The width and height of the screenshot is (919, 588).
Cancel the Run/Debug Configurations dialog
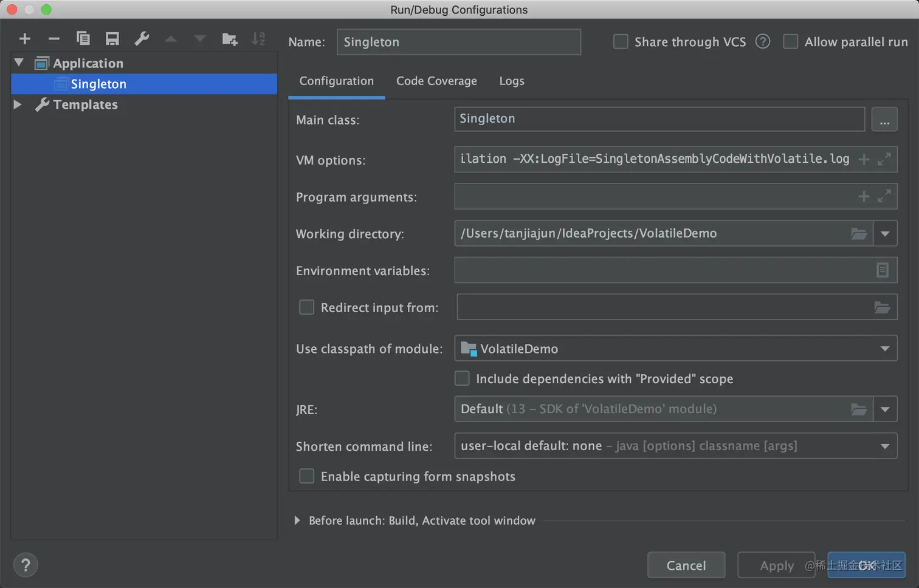tap(686, 565)
